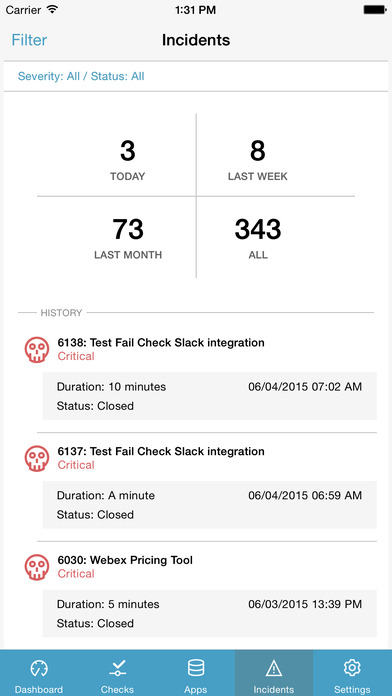Screen dimensions: 392x696
Task: Select the 8 LAST WEEK incidents count
Action: tap(257, 161)
